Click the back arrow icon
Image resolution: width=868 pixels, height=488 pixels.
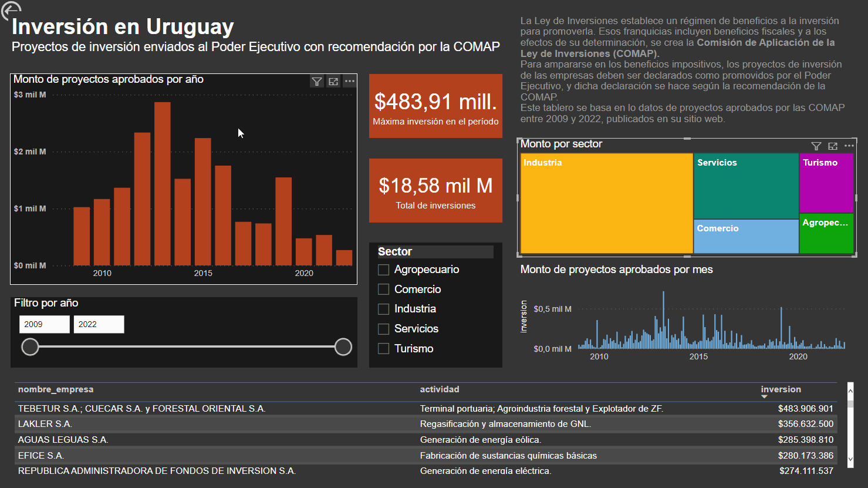pos(11,10)
